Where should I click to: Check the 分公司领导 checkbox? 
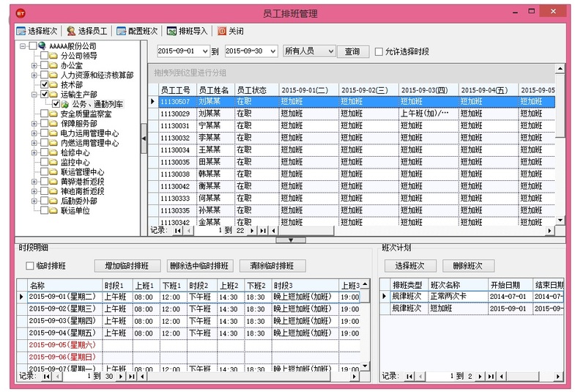44,56
